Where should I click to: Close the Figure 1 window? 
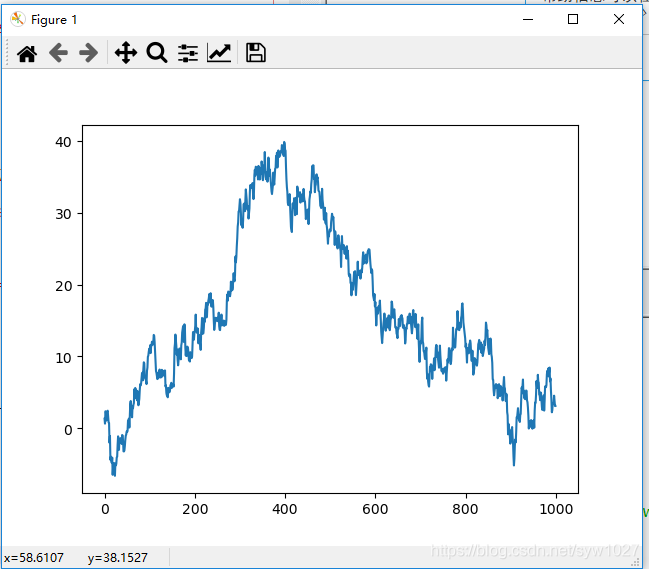click(x=619, y=19)
